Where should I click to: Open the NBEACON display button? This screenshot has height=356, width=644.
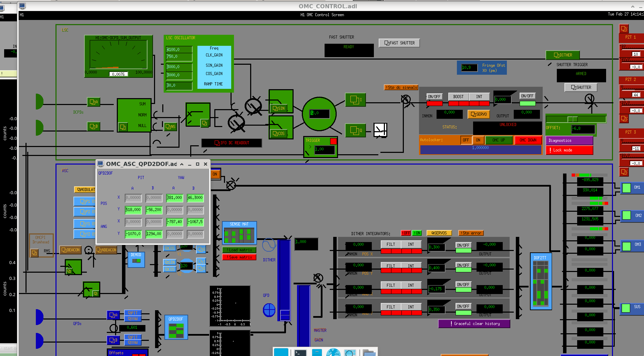click(x=106, y=250)
